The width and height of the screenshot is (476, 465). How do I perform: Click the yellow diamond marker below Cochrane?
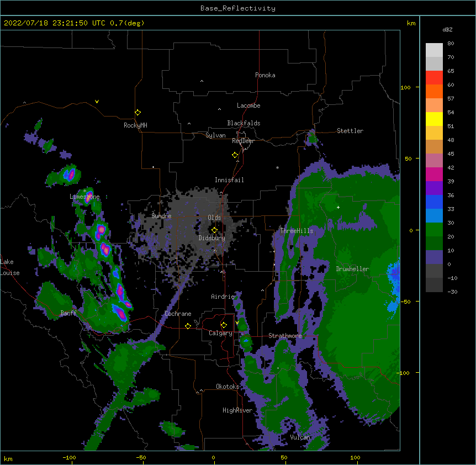188,326
